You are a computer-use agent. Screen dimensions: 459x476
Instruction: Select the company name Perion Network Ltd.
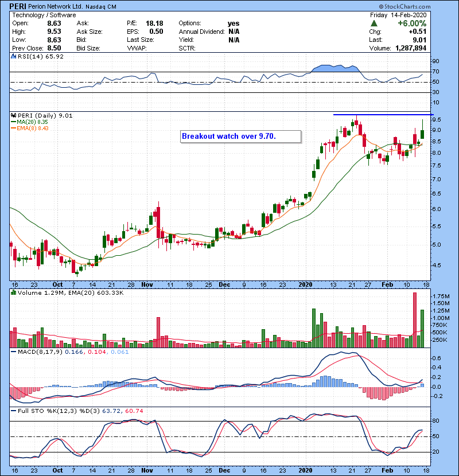pyautogui.click(x=55, y=7)
